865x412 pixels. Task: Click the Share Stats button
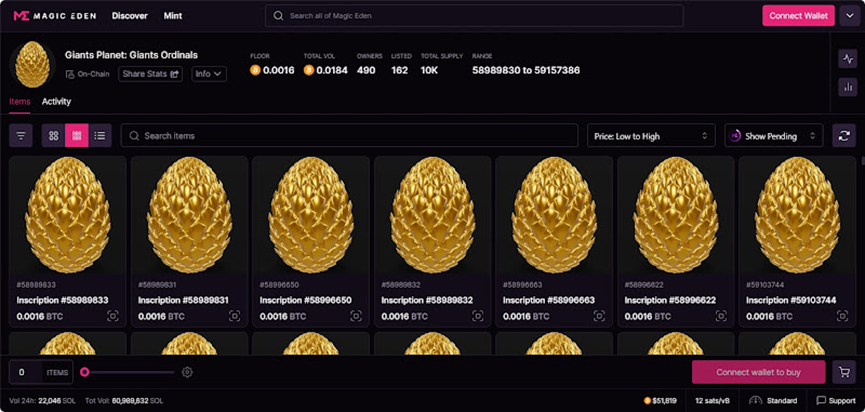(150, 74)
